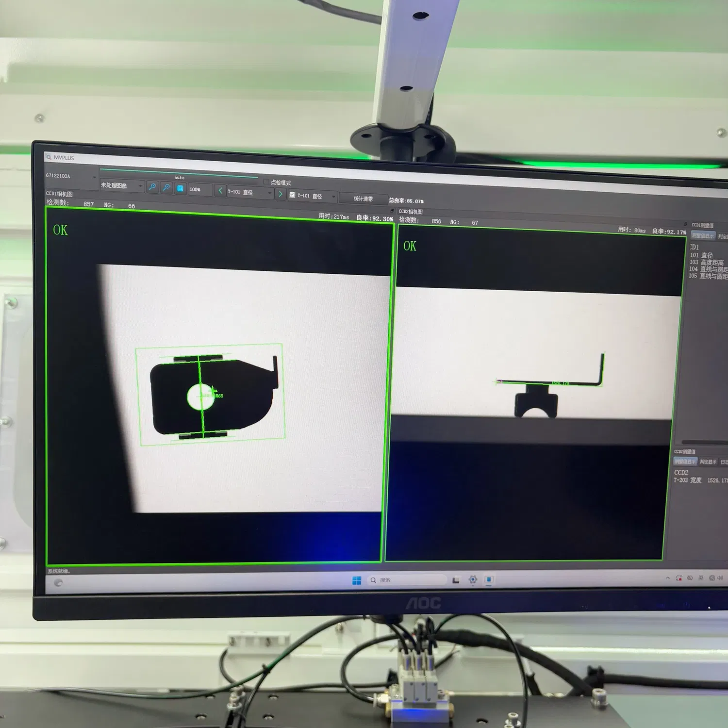728x728 pixels.
Task: Switch to the CCD2 判定显示 tab
Action: 708,462
